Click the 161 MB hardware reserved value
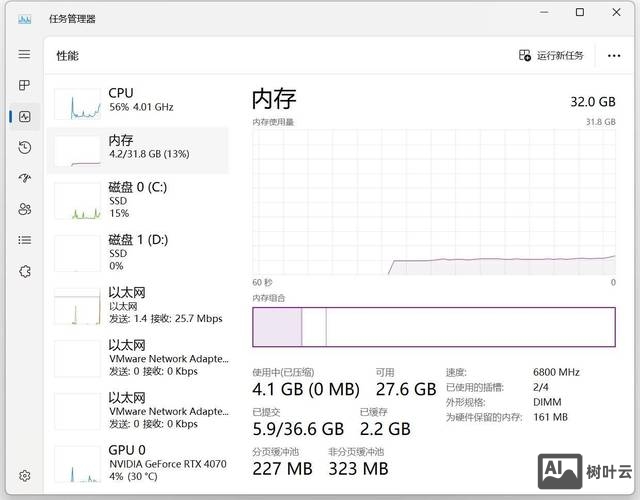Image resolution: width=640 pixels, height=500 pixels. (x=550, y=417)
